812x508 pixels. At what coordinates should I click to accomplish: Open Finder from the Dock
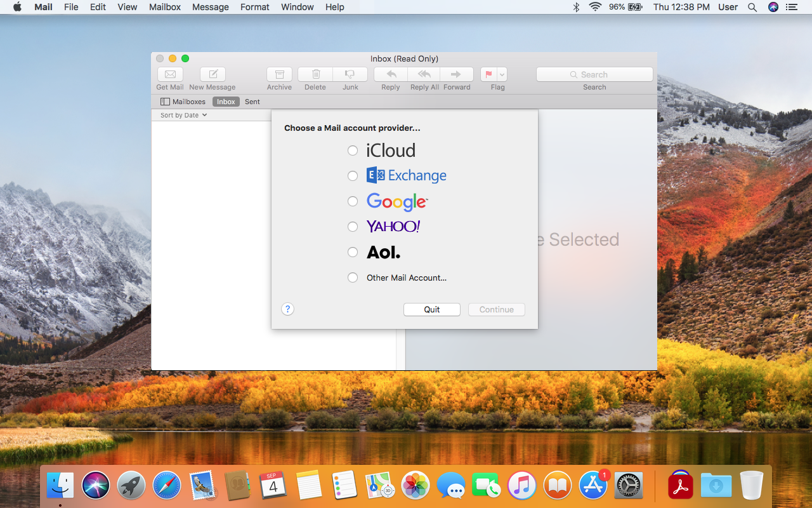(61, 486)
